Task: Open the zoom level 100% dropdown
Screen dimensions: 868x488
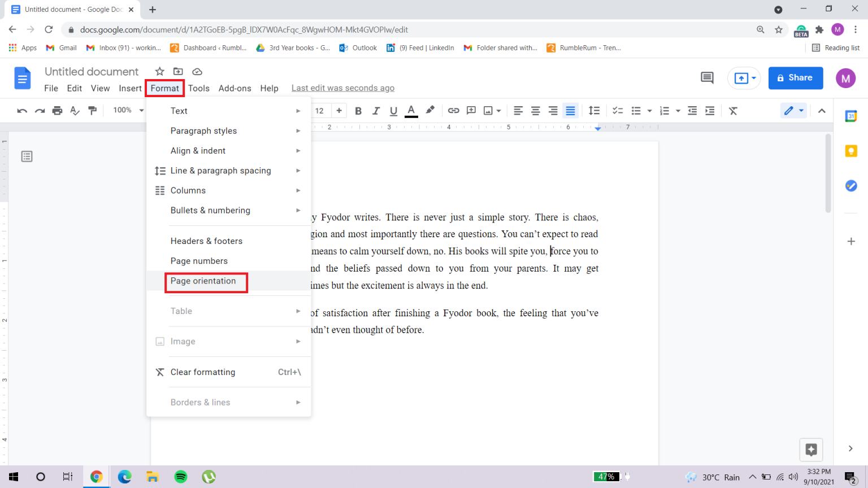Action: pyautogui.click(x=128, y=110)
